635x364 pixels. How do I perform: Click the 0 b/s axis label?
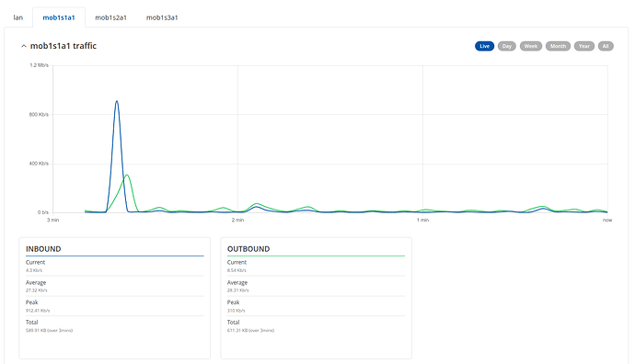(x=43, y=212)
